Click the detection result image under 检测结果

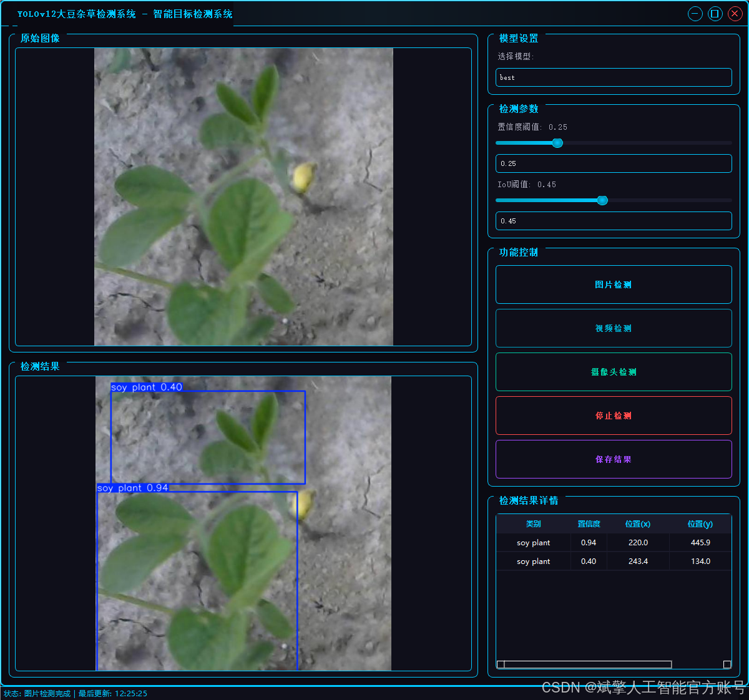(243, 523)
